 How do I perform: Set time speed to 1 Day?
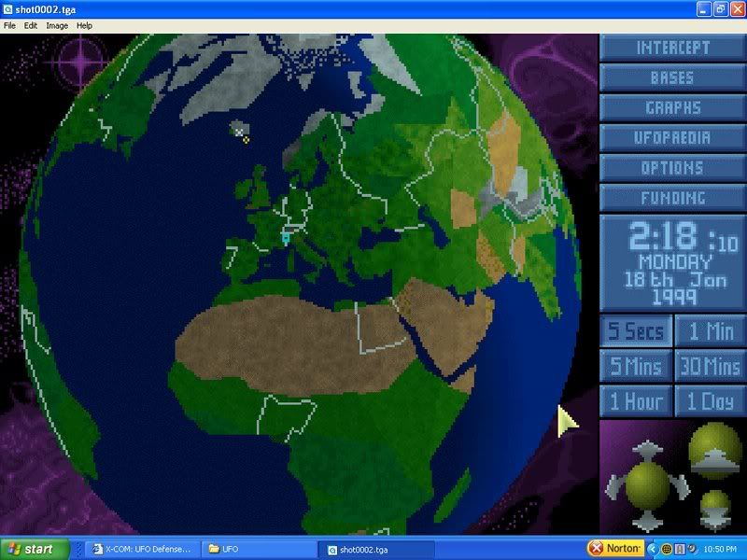tap(711, 401)
